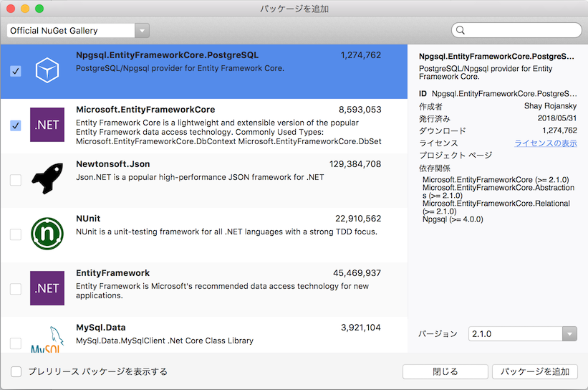Click the Microsoft.EntityFrameworkCore.Relational dependency entry
Viewport: 588px width, 390px height.
tap(496, 207)
